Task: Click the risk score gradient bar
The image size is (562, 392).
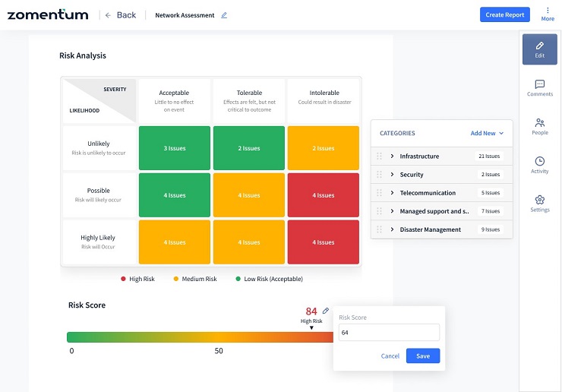Action: click(x=197, y=337)
